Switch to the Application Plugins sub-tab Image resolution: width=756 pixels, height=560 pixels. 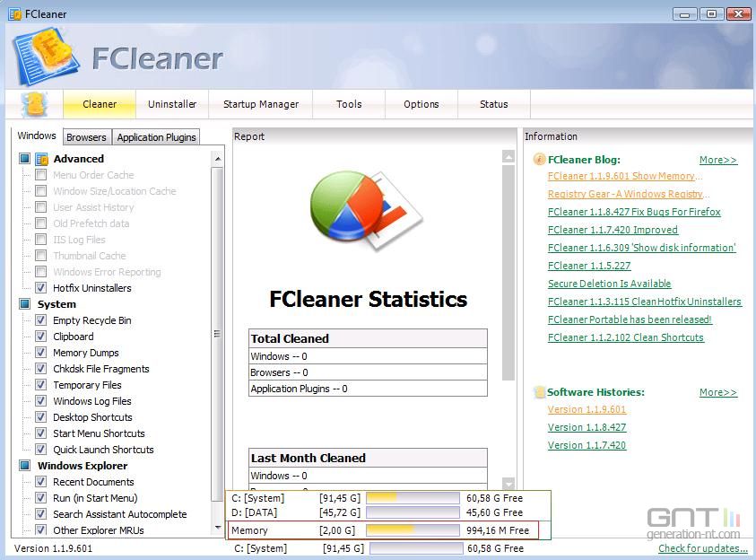coord(156,137)
